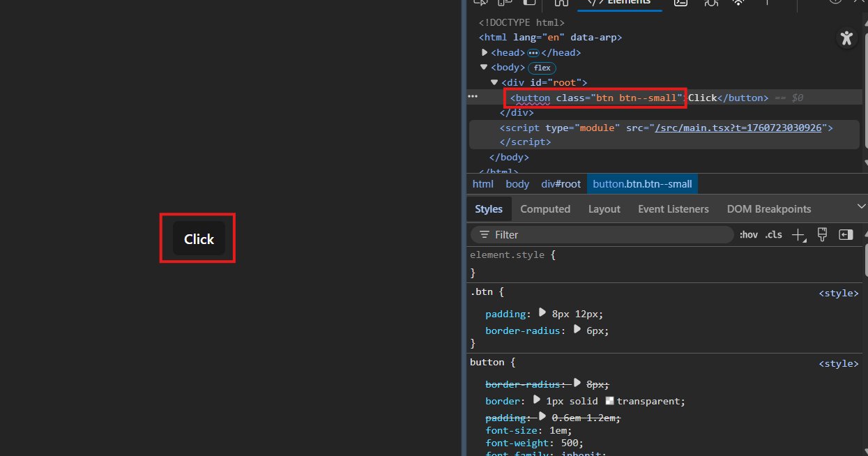
Task: Open the Layout tab
Action: point(604,209)
